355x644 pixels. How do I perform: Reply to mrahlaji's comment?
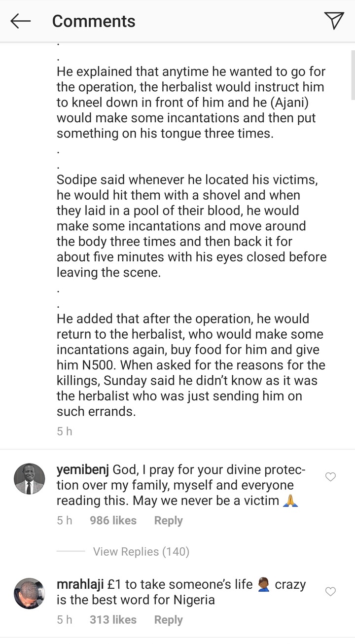point(168,620)
